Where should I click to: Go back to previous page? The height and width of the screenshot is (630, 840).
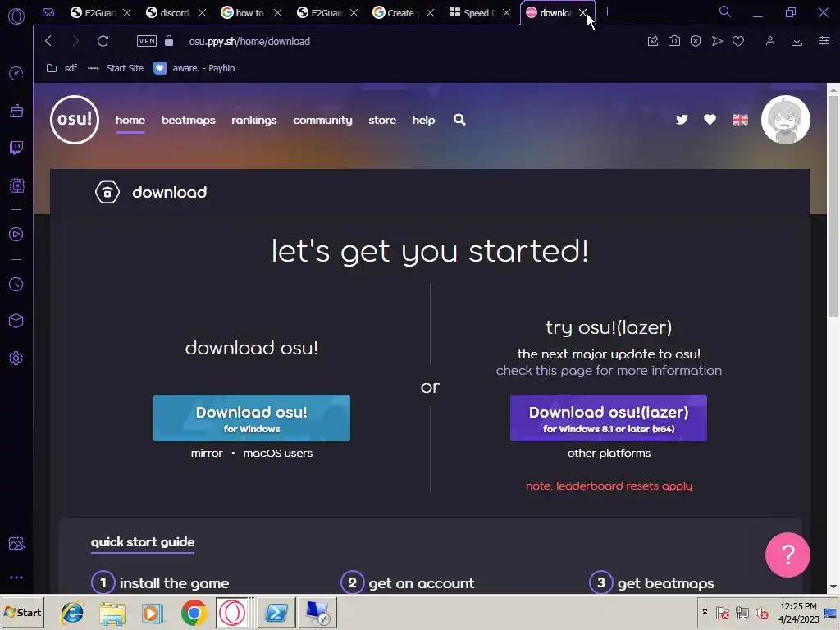pos(48,41)
